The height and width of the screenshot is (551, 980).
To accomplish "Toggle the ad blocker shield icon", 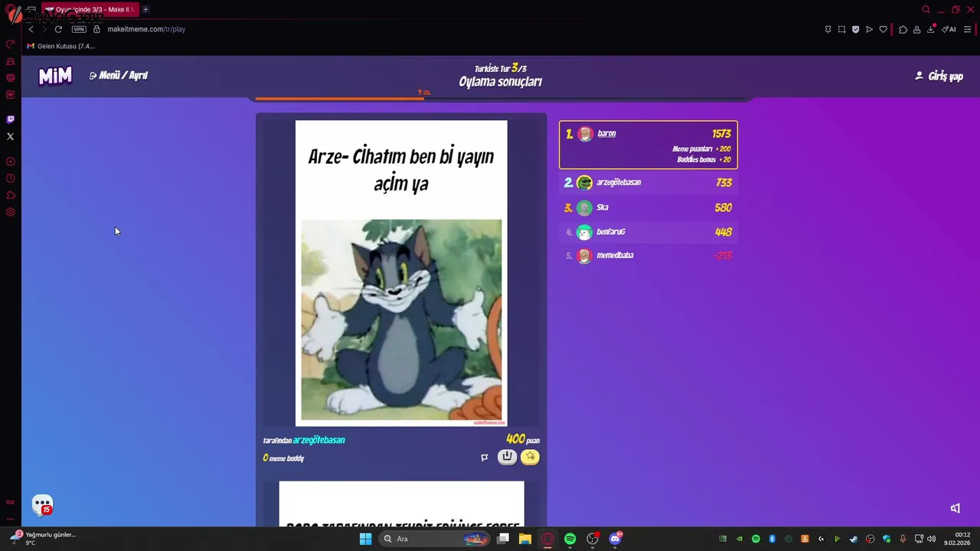I will 855,29.
